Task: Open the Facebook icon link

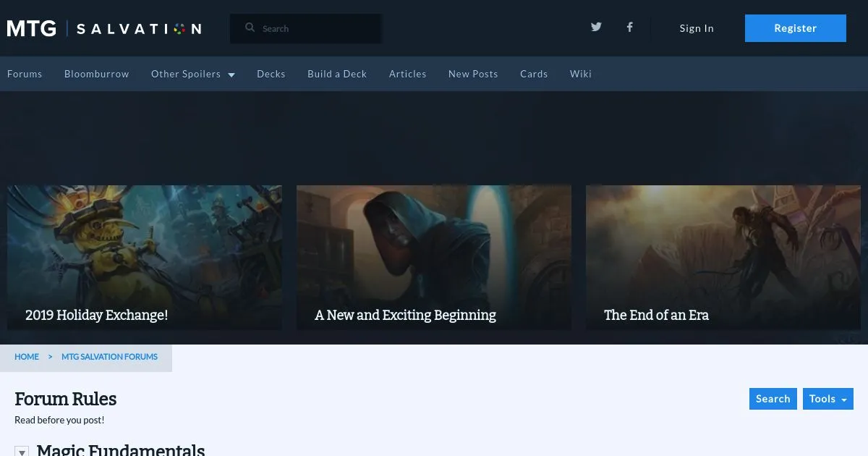Action: click(630, 28)
